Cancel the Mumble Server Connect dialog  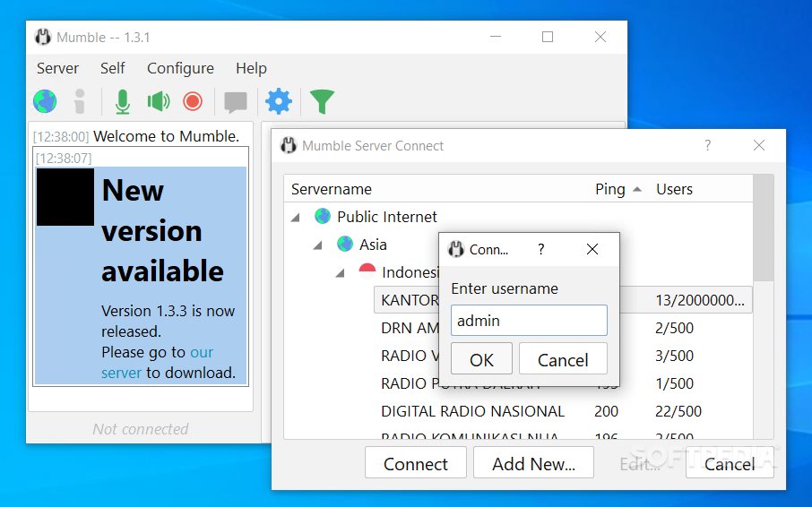point(730,463)
